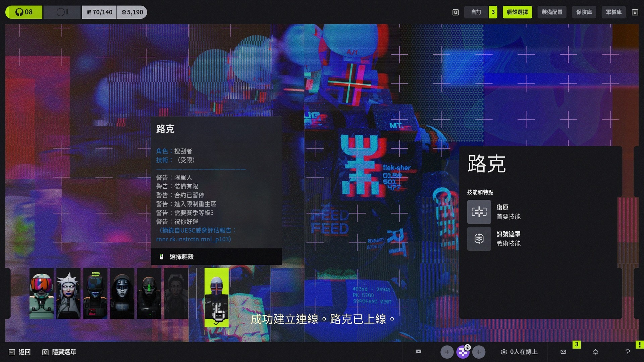This screenshot has width=644, height=362.
Task: Open the 自訂 menu with badge 3
Action: 476,12
